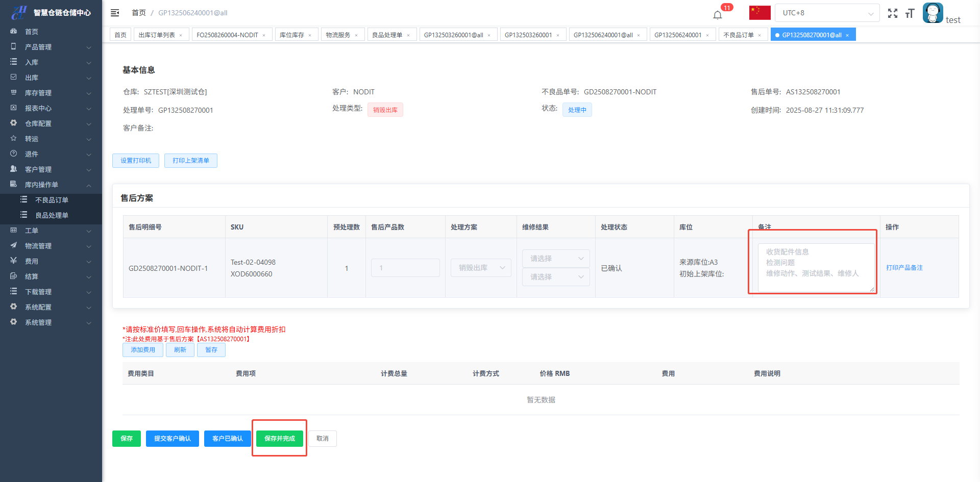Close the 不良品订单 tab
980x482 pixels.
(x=759, y=35)
